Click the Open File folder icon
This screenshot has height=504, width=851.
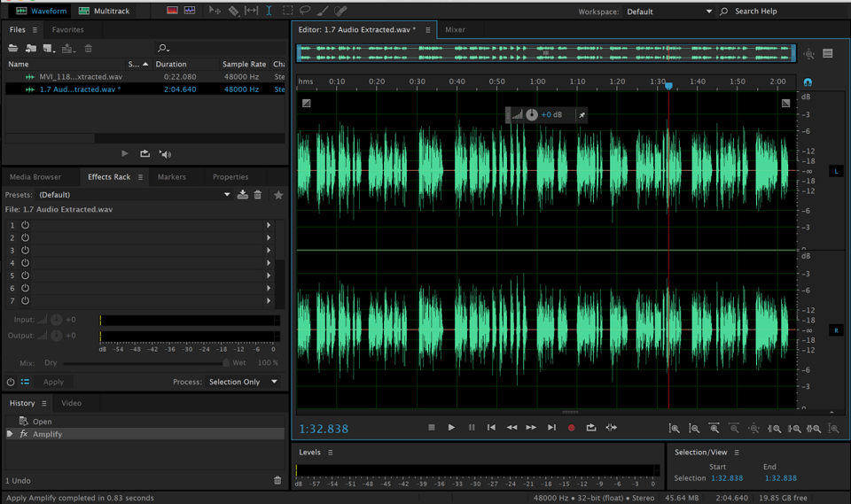(x=13, y=49)
